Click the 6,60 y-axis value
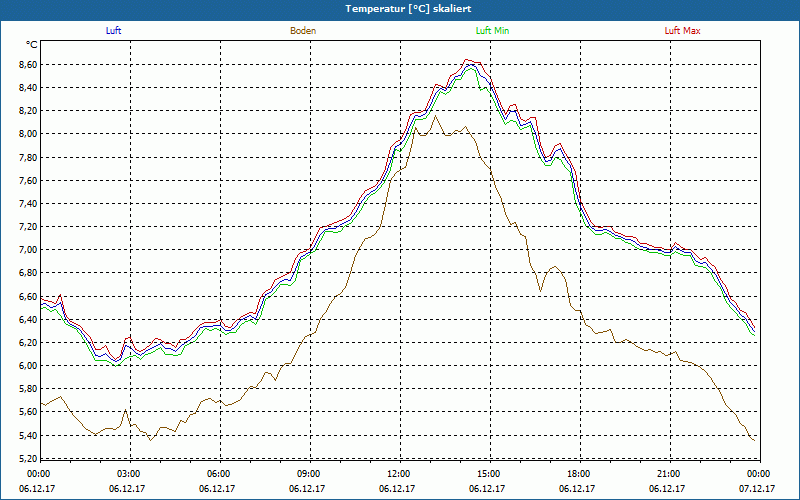 (x=28, y=296)
